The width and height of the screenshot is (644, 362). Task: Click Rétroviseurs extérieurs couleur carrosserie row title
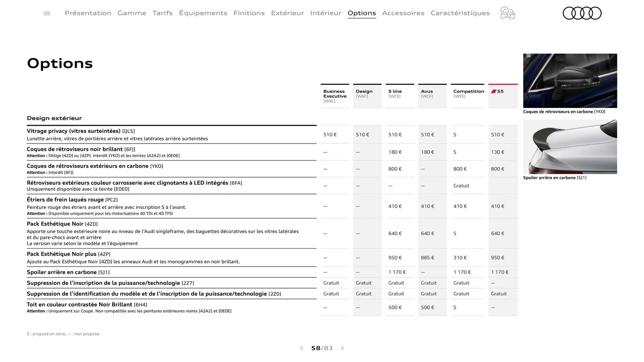click(x=134, y=183)
